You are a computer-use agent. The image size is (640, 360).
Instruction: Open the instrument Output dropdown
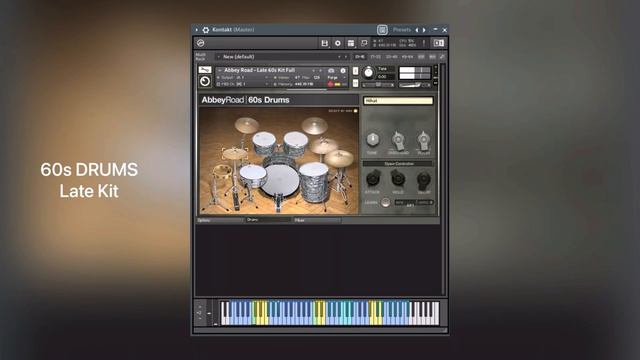pyautogui.click(x=243, y=78)
